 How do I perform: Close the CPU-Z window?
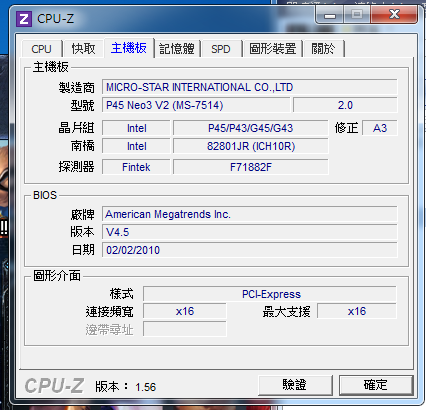pos(394,15)
